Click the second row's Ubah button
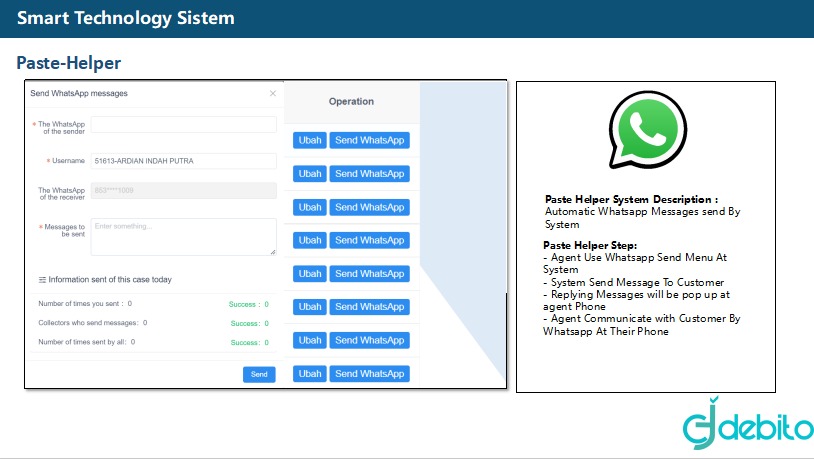The height and width of the screenshot is (459, 814). 310,174
